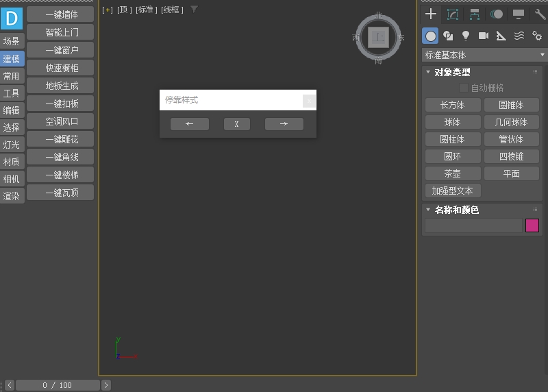Select the Shapes category icon
The height and width of the screenshot is (392, 548).
[448, 36]
